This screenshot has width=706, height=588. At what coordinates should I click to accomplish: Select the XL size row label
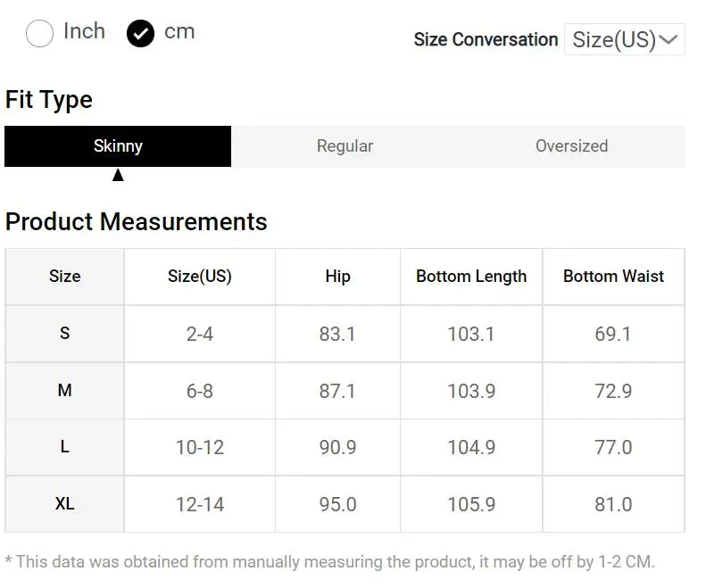(64, 504)
